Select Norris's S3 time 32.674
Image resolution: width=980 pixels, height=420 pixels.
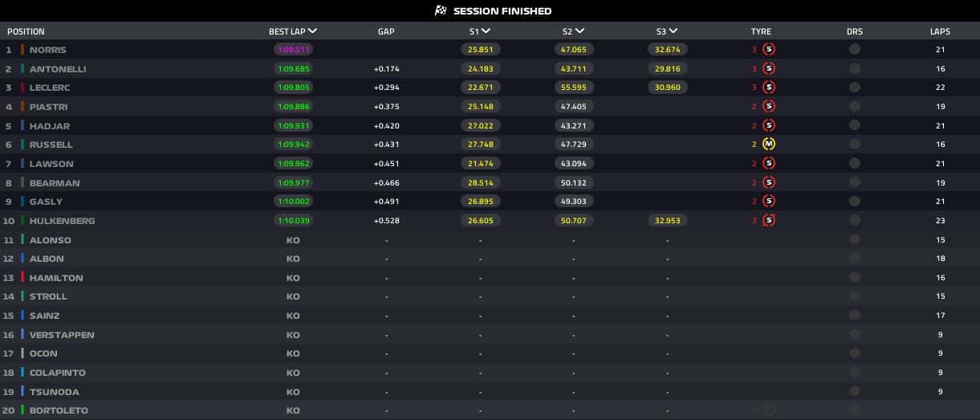667,49
